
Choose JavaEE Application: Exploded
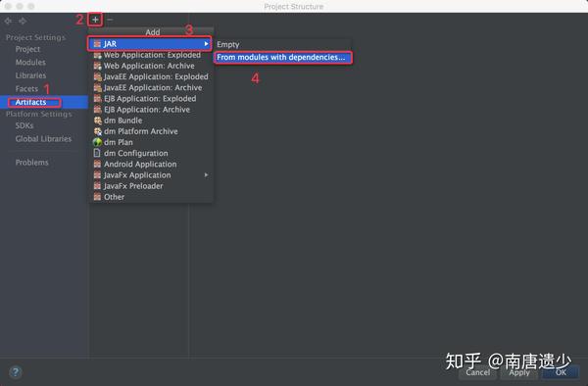click(x=151, y=76)
